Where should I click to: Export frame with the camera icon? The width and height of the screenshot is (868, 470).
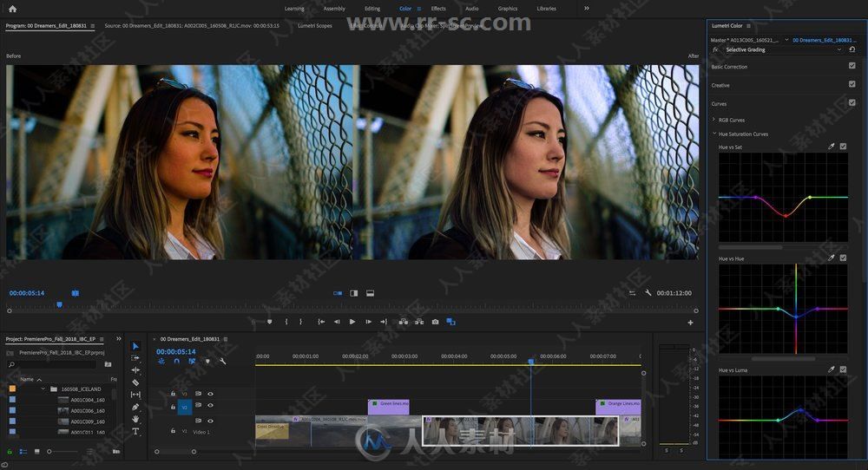[x=435, y=321]
